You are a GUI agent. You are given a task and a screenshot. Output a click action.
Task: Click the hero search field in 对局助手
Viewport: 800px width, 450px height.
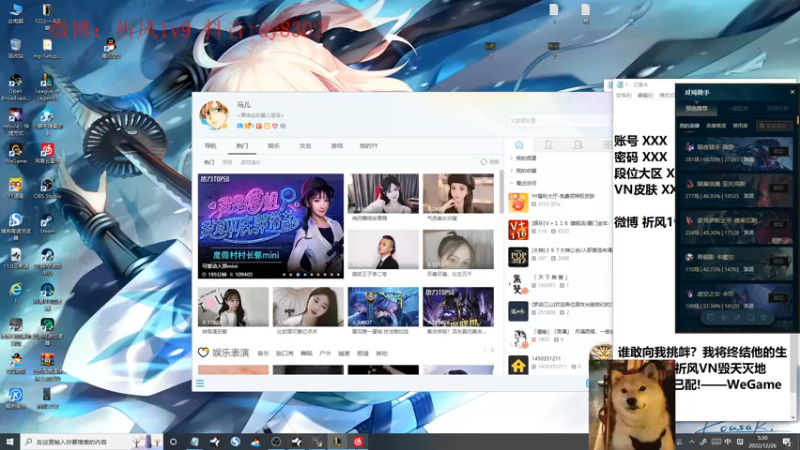[x=774, y=126]
